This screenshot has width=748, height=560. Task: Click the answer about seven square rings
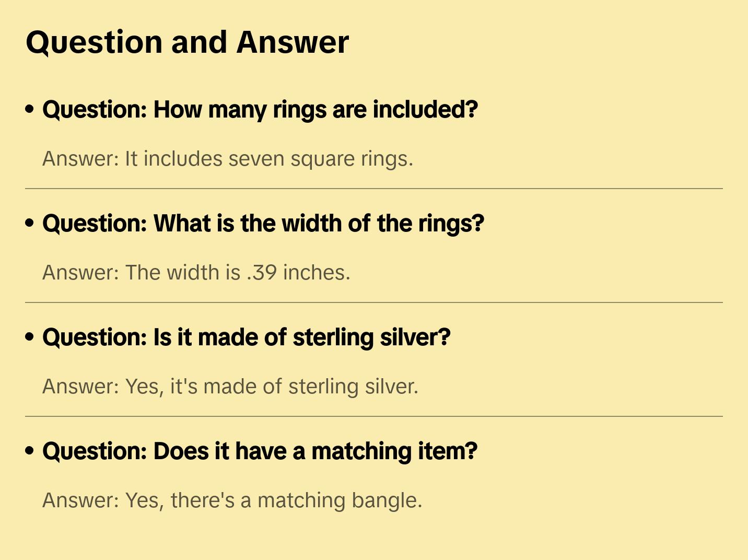[x=228, y=159]
